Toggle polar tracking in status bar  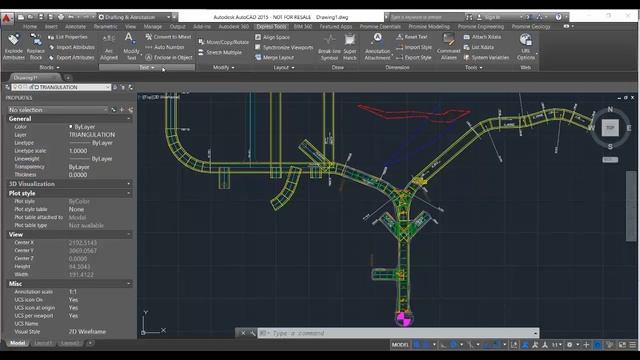pos(453,345)
